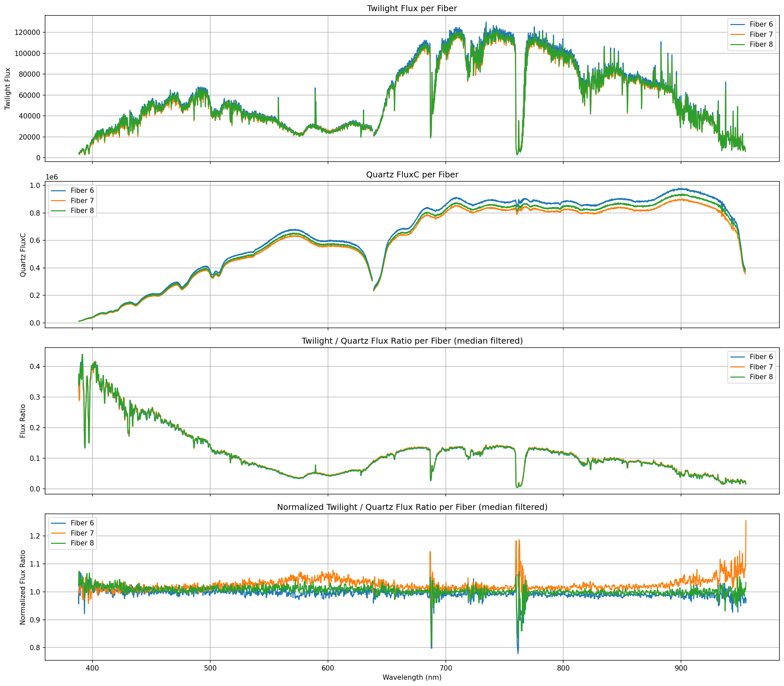The width and height of the screenshot is (784, 686).
Task: Click the 'Twilight Flux' y-axis label
Action: (8, 89)
